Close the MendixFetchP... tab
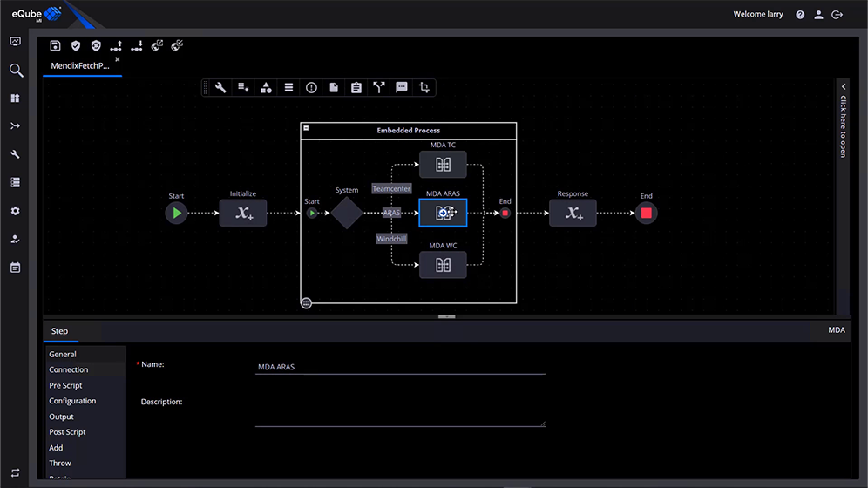868x488 pixels. click(118, 59)
